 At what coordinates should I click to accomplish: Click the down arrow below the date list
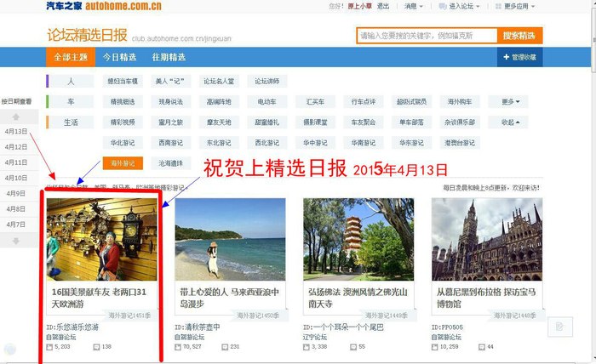[16, 242]
